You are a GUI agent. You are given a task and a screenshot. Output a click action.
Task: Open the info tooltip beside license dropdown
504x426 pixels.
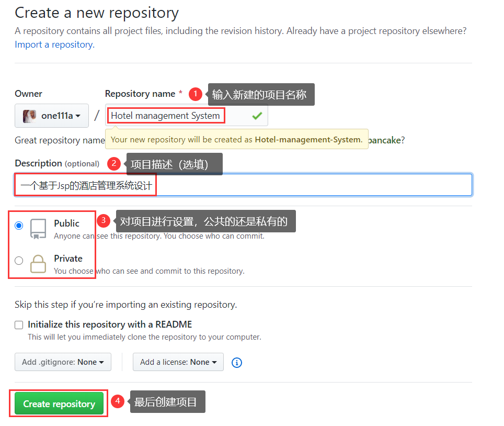[x=236, y=362]
